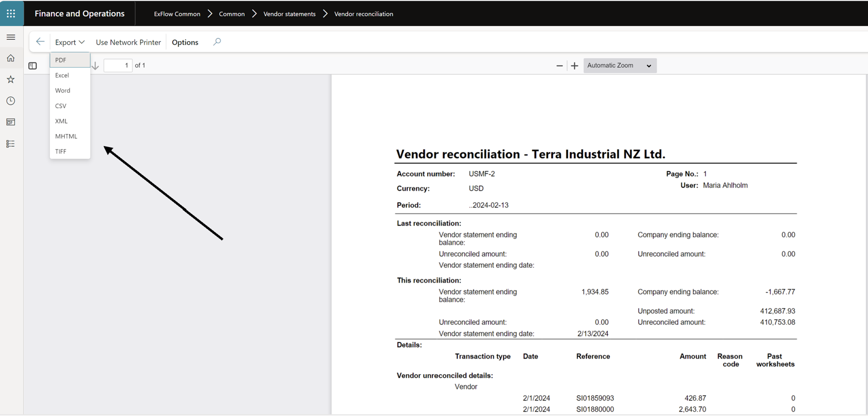This screenshot has height=416, width=868.
Task: Click the sidebar toggle panel icon
Action: tap(33, 65)
